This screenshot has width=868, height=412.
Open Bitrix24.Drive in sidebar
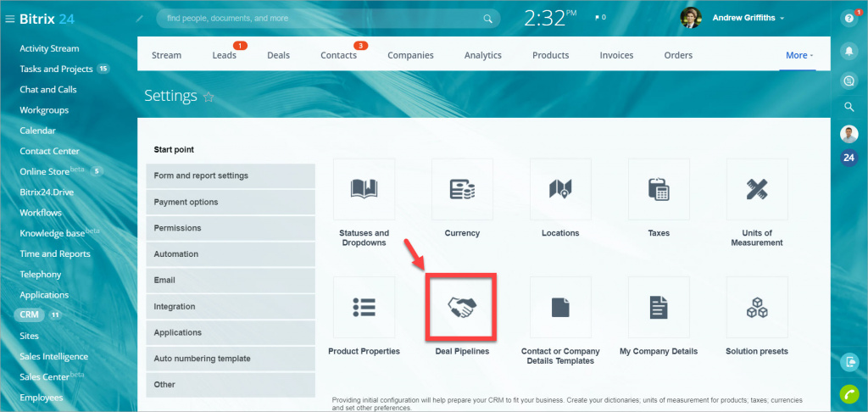pyautogui.click(x=47, y=192)
